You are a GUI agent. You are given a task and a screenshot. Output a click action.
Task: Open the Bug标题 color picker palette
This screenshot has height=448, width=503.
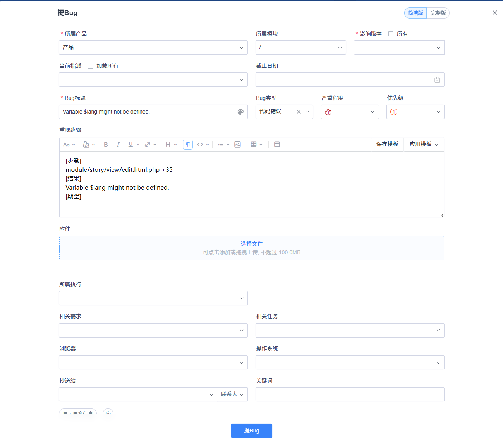240,112
